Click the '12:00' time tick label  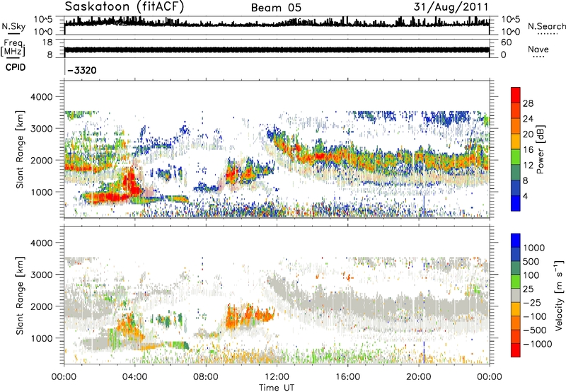277,377
